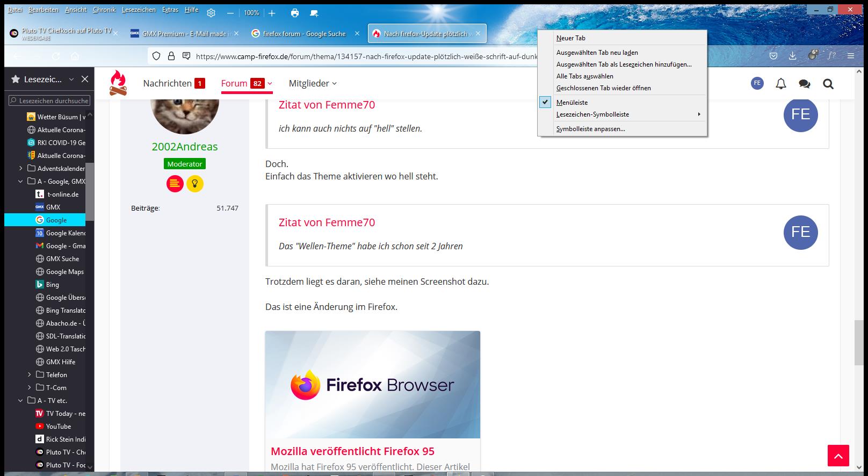Open forum conversations via speech bubbles icon
Viewport: 868px width, 476px height.
click(x=804, y=83)
